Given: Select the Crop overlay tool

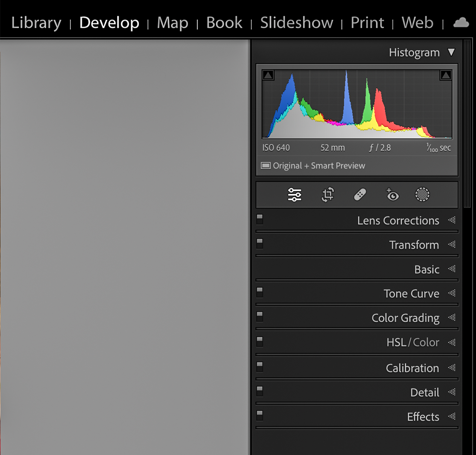Looking at the screenshot, I should (328, 195).
